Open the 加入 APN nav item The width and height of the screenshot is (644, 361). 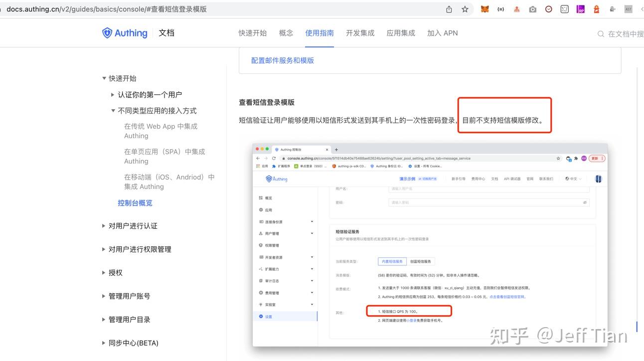pos(443,33)
